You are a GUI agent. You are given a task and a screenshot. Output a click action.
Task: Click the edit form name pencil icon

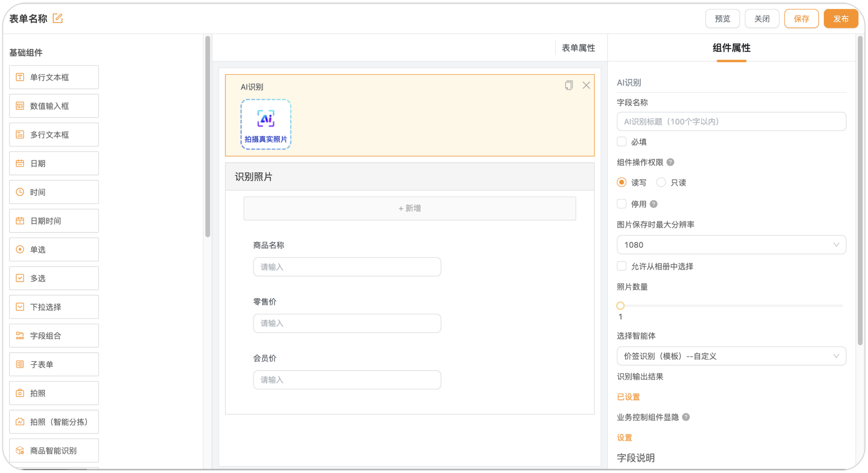[x=58, y=18]
